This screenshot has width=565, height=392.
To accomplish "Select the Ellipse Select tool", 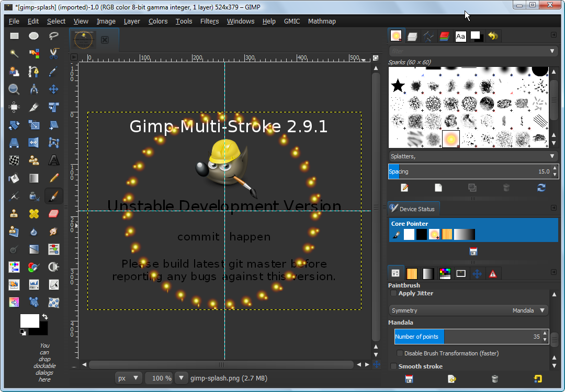I will [34, 36].
